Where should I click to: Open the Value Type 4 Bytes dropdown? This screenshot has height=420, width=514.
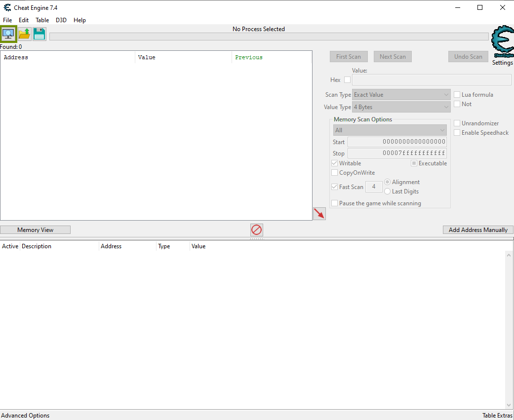pyautogui.click(x=401, y=107)
